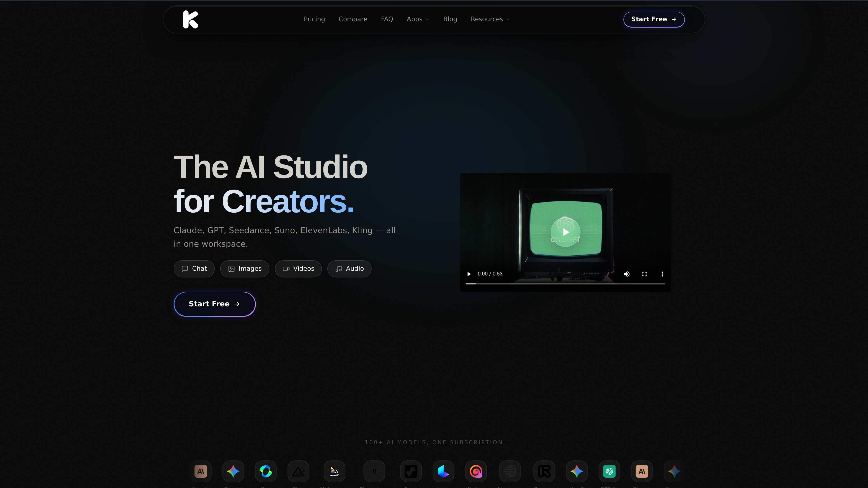Open the Pricing nav link
Image resolution: width=868 pixels, height=488 pixels.
coord(314,19)
